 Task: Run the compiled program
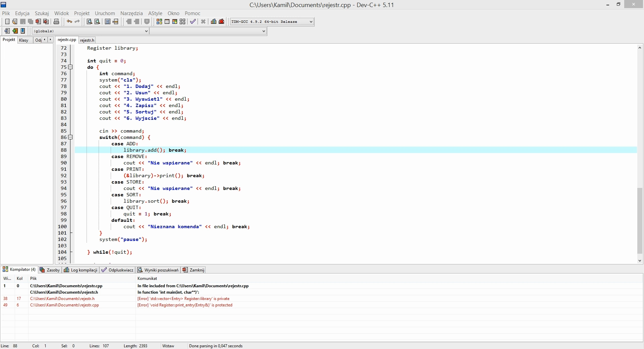tap(167, 21)
